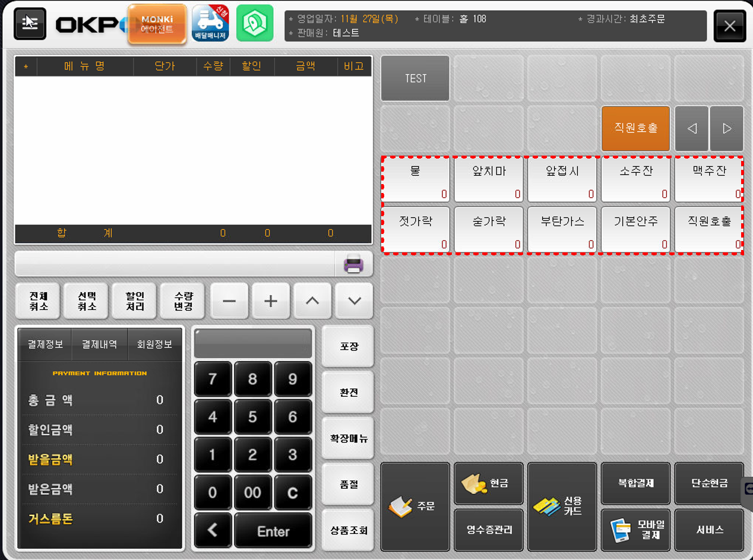Screen dimensions: 753x560
Task: Open the green map pin app icon
Action: (255, 23)
